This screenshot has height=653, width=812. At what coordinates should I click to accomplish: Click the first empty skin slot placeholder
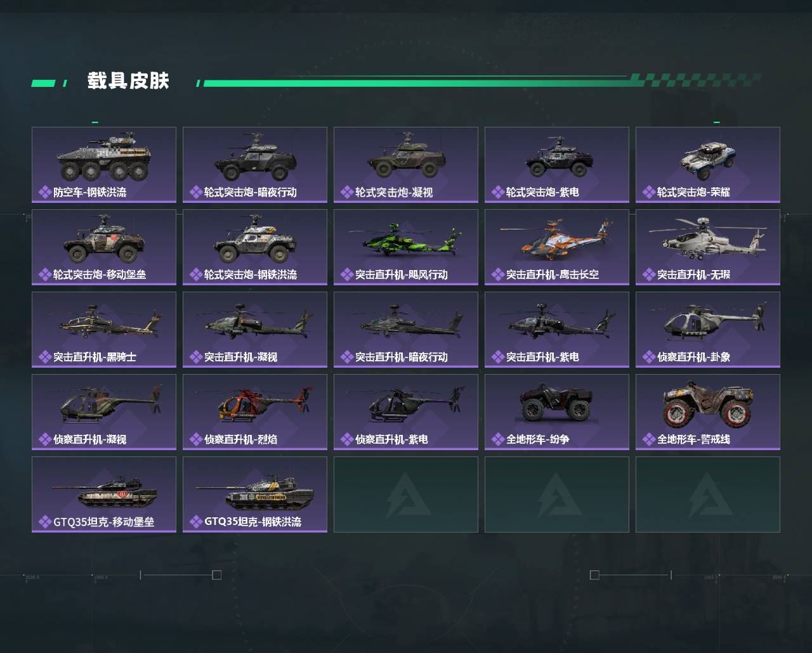[x=406, y=495]
